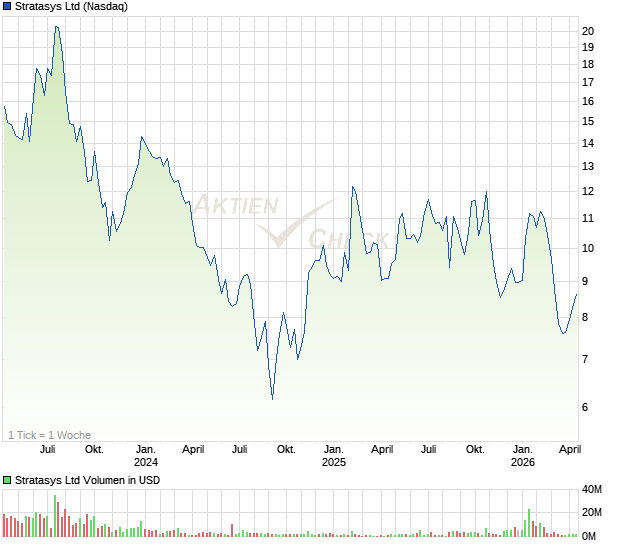This screenshot has height=546, width=620.
Task: Click the 2025 year label on the time axis
Action: (x=333, y=462)
